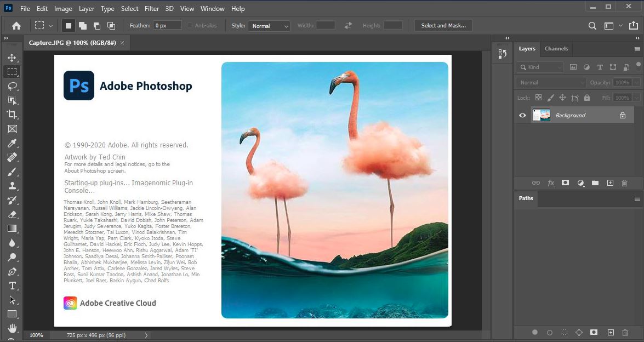Viewport: 644px width, 342px height.
Task: Switch to the Channels tab
Action: (x=556, y=49)
